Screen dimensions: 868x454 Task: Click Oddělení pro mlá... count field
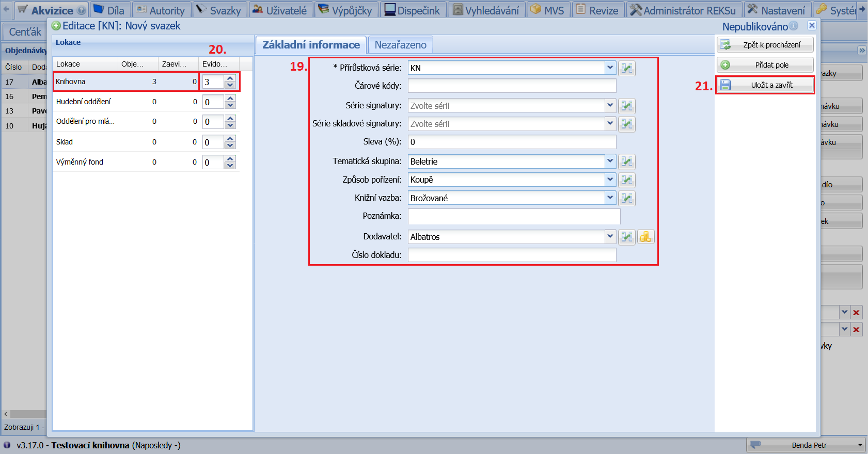pos(213,122)
